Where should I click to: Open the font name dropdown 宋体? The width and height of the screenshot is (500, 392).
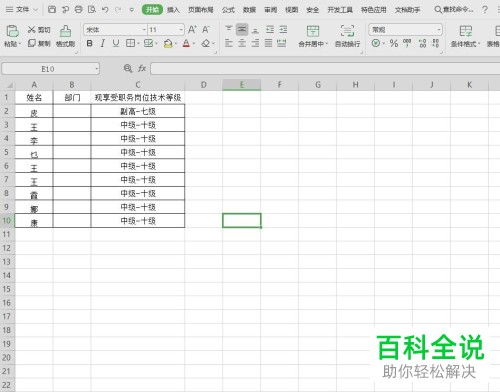144,30
